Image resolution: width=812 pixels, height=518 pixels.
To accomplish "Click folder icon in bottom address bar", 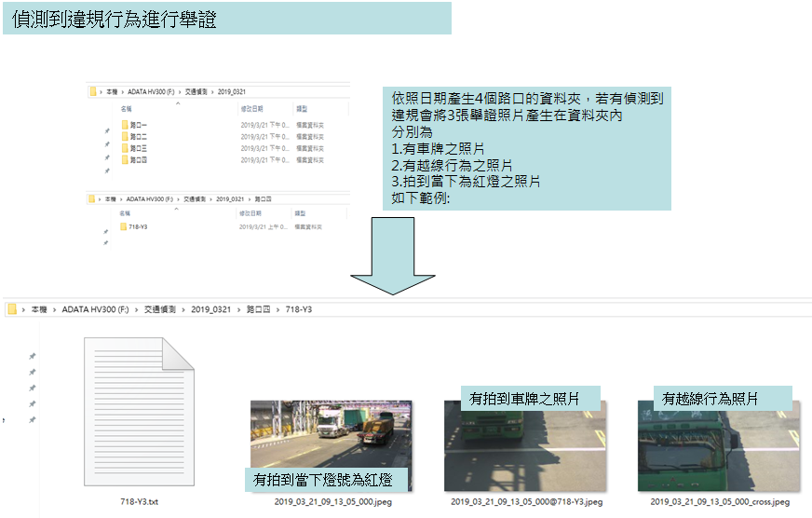I will pos(12,308).
